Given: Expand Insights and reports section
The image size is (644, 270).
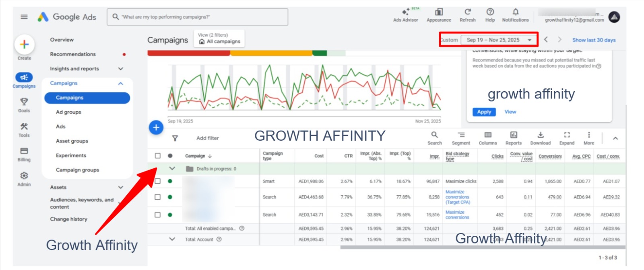Looking at the screenshot, I should pyautogui.click(x=120, y=69).
